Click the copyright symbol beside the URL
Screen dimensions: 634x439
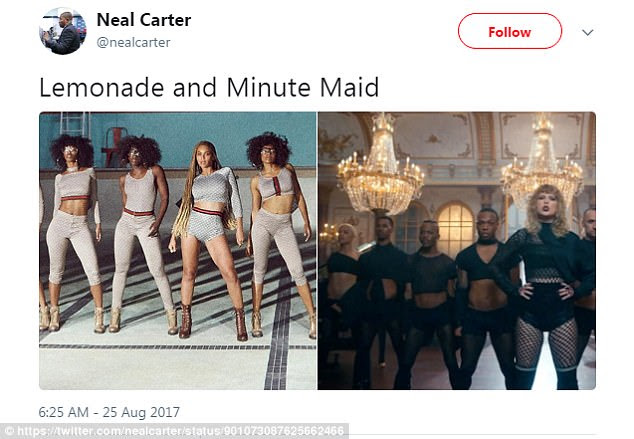[9, 431]
